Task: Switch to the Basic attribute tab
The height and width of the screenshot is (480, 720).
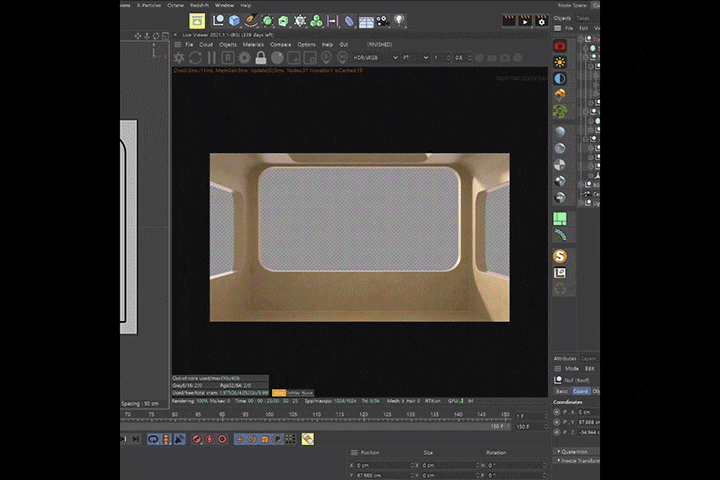Action: (x=561, y=391)
